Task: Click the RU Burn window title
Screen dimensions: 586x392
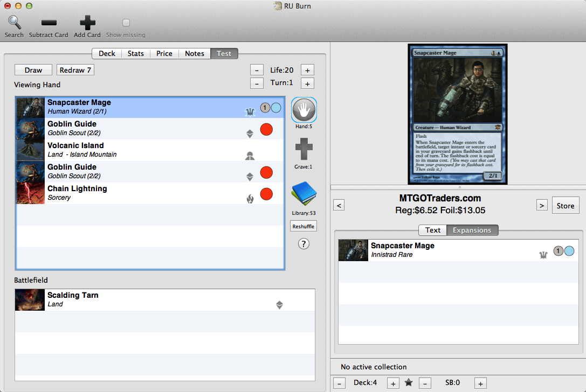Action: point(298,6)
